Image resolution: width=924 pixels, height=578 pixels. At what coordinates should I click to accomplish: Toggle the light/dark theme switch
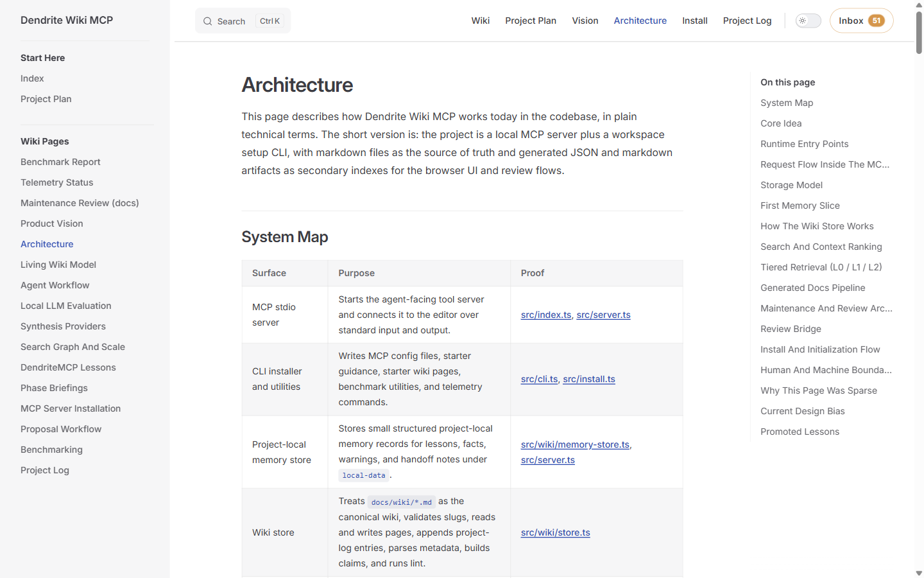click(x=808, y=21)
